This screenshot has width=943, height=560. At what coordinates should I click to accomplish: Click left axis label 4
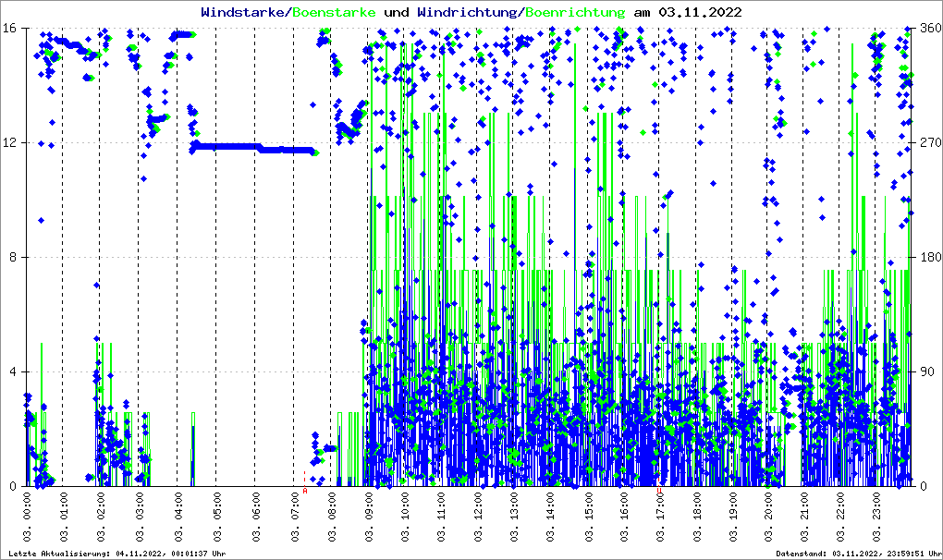coord(11,371)
